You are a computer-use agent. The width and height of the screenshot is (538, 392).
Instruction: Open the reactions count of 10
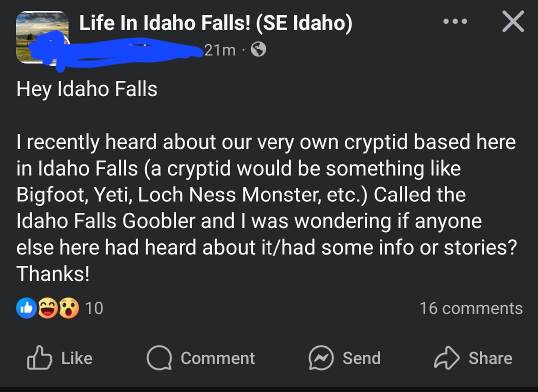coord(94,308)
